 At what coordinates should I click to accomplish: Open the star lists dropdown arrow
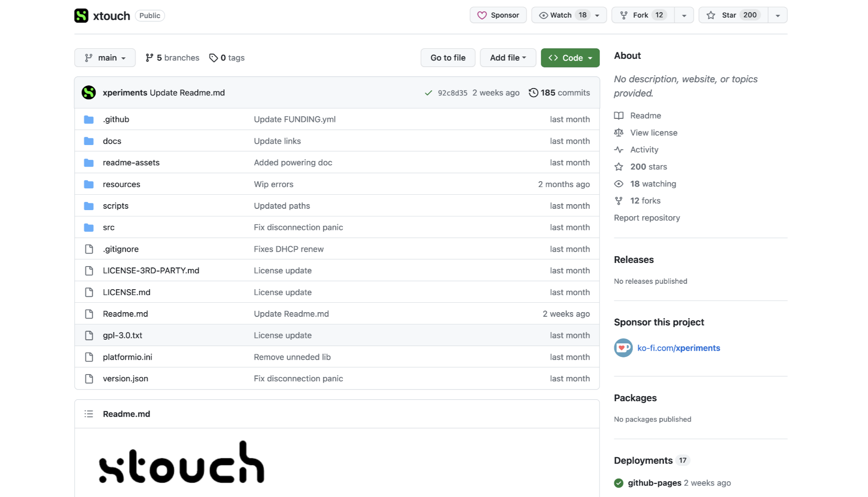tap(778, 15)
